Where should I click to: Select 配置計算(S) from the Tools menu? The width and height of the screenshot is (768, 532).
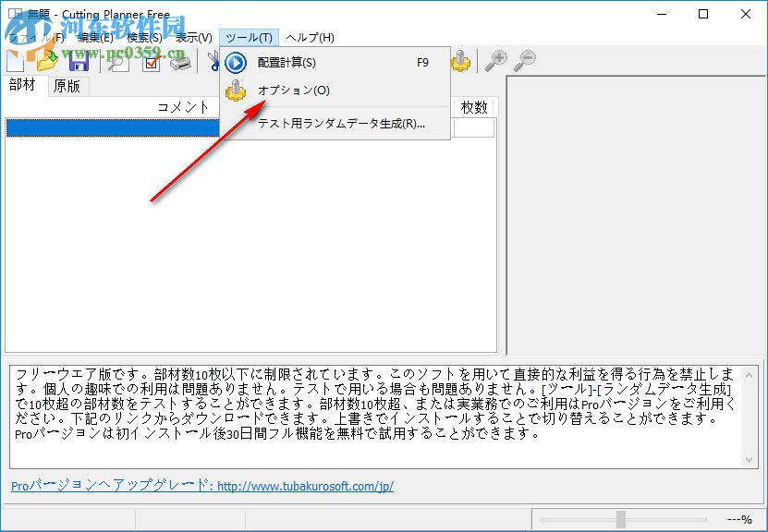tap(286, 62)
